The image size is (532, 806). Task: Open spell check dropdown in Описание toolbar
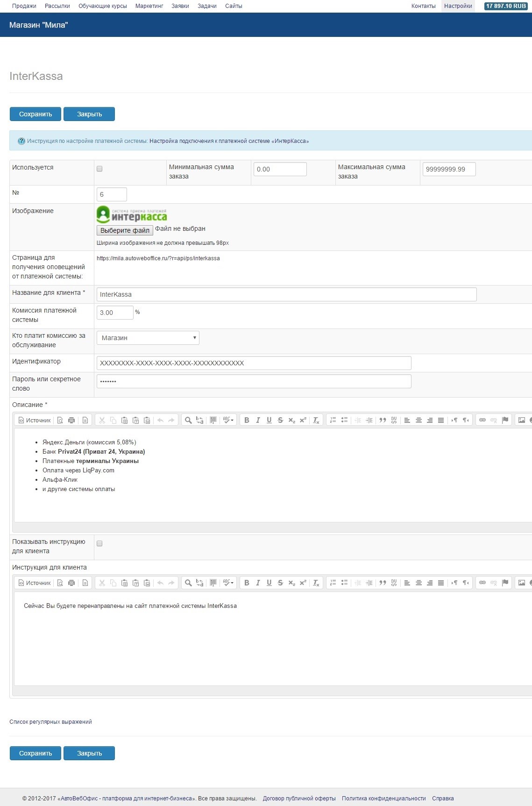[228, 420]
